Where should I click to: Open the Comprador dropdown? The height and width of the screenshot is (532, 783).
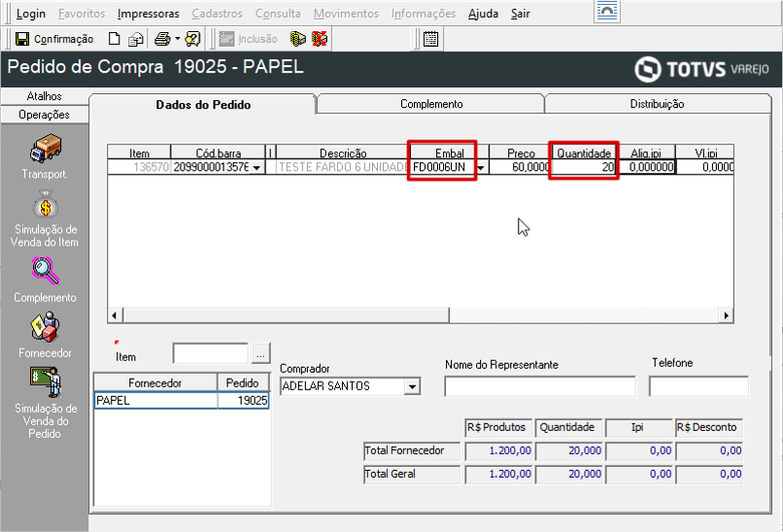click(x=412, y=386)
